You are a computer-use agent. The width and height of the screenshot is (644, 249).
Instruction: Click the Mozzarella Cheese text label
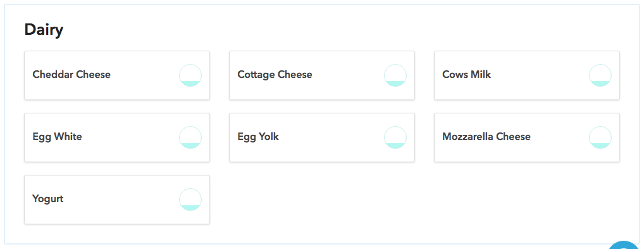(x=486, y=137)
